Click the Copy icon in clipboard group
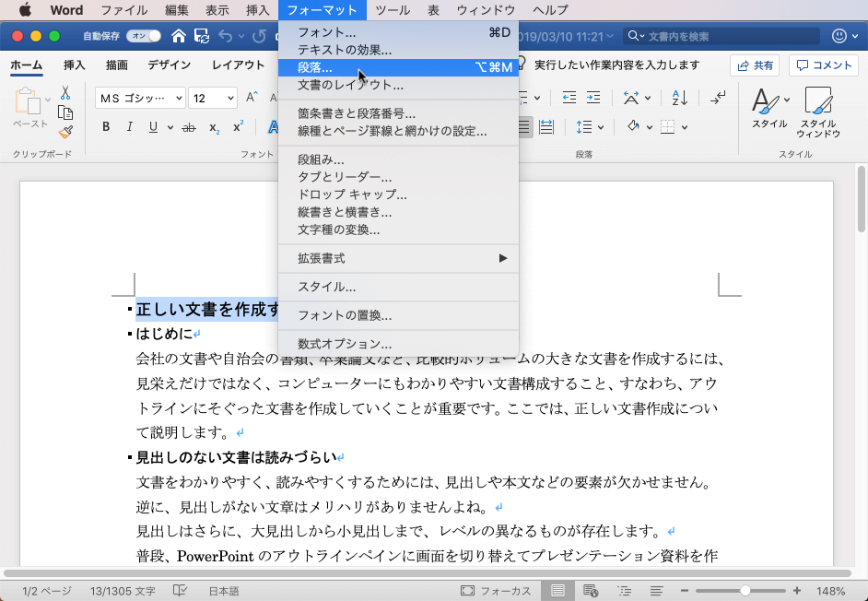868x601 pixels. pos(65,113)
